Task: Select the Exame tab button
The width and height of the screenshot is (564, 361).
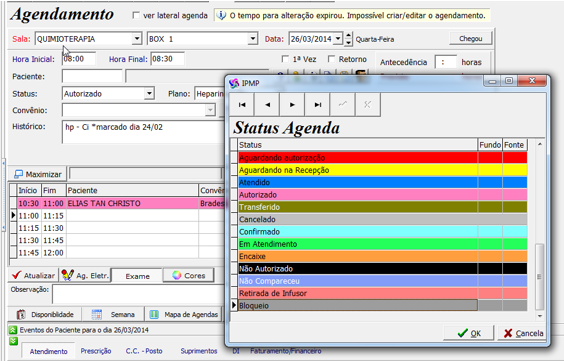Action: pos(137,276)
